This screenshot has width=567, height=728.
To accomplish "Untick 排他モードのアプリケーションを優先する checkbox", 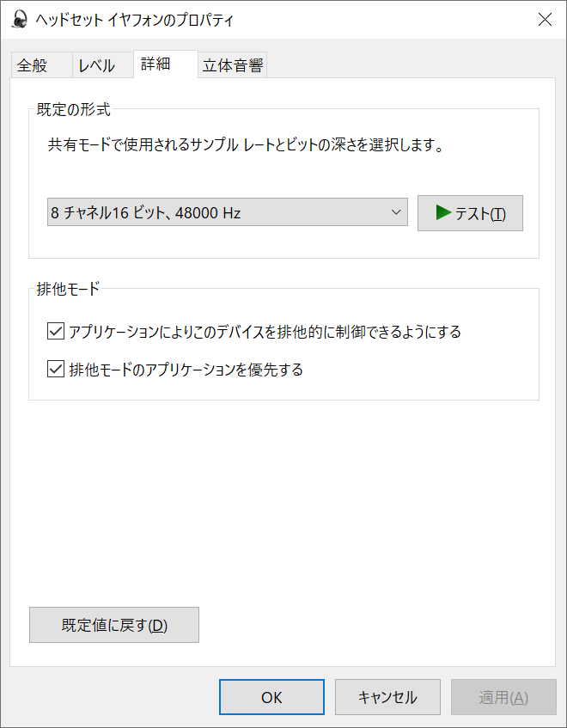I will (57, 370).
